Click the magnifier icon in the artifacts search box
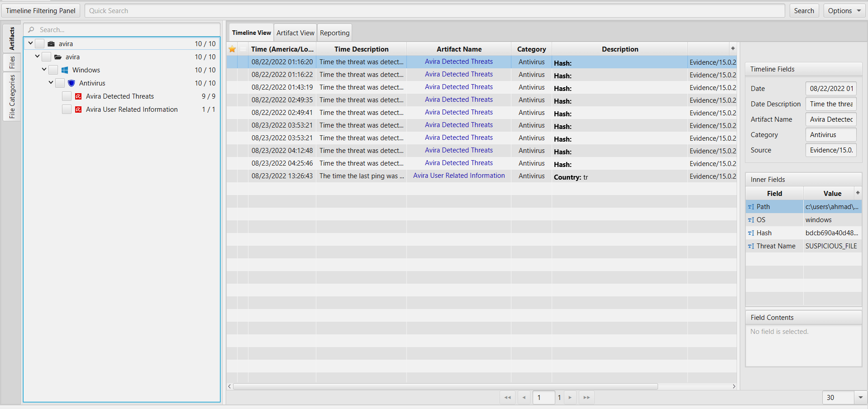The height and width of the screenshot is (409, 868). tap(31, 30)
